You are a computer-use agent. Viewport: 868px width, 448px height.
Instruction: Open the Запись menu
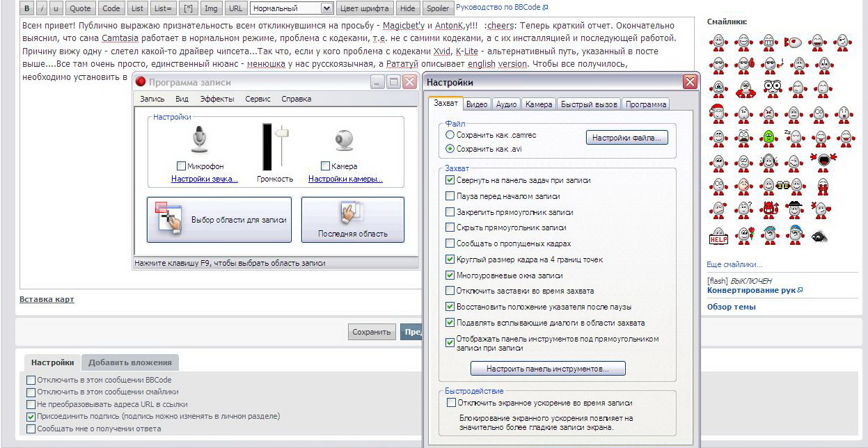152,99
